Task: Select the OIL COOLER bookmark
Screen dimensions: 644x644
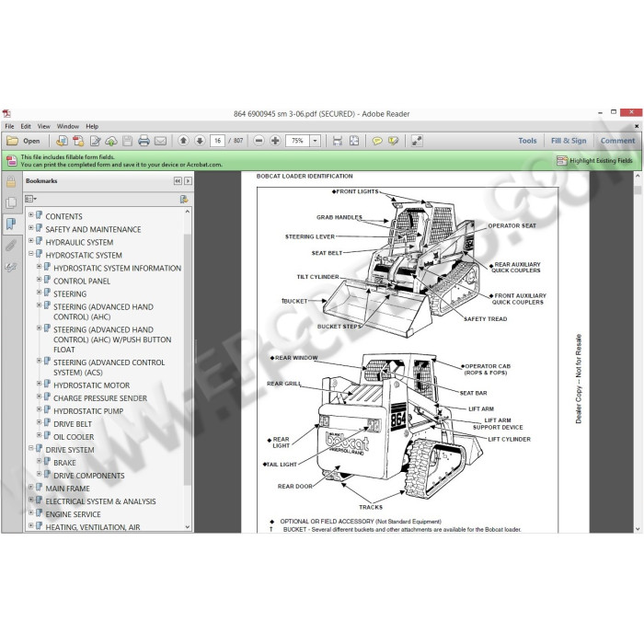Action: (74, 437)
